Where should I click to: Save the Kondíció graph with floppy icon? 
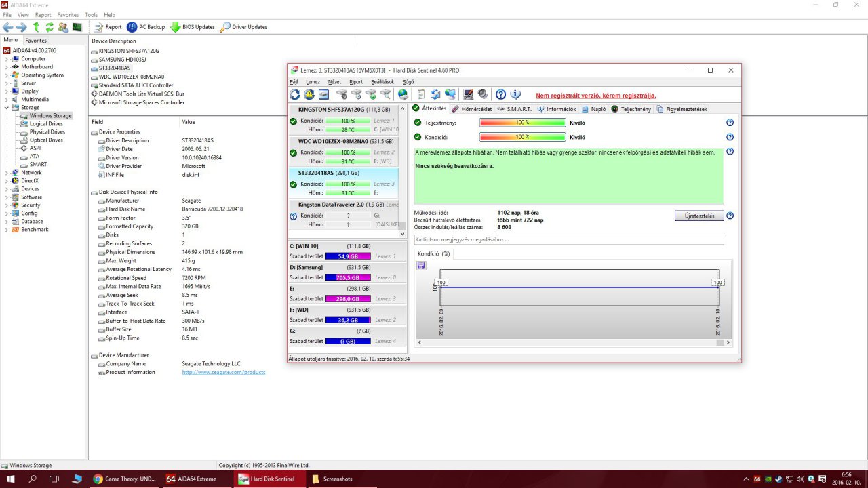click(421, 265)
